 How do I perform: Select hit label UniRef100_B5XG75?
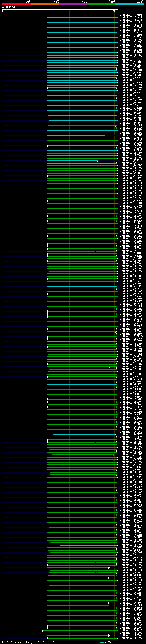click(x=131, y=273)
